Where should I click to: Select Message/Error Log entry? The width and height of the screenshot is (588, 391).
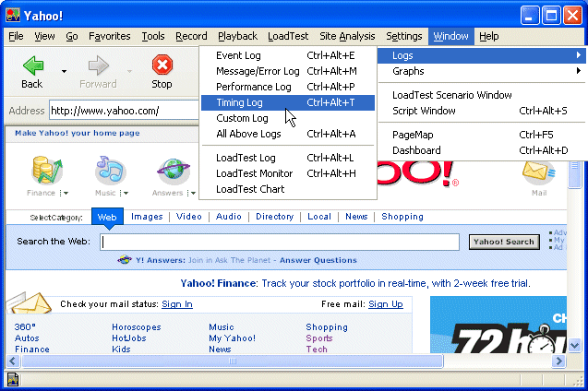(288, 71)
